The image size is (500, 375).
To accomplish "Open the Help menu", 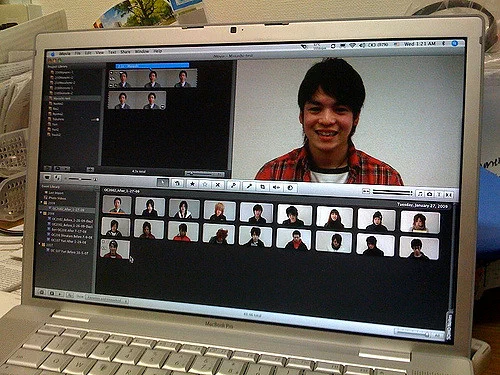I will coord(158,51).
